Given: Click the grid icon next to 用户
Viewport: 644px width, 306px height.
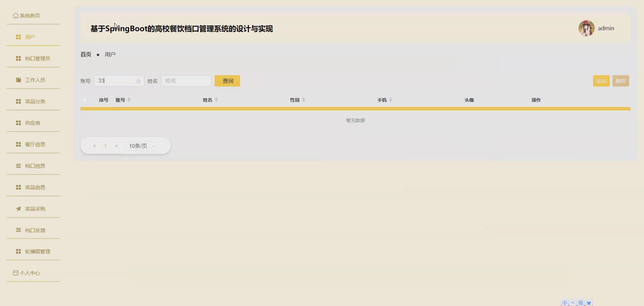Looking at the screenshot, I should click(x=18, y=37).
